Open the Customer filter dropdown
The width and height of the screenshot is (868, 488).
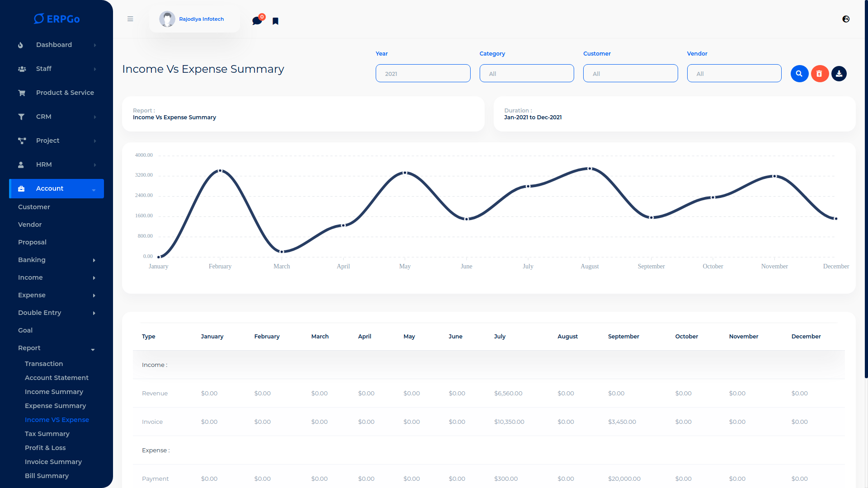click(x=630, y=73)
